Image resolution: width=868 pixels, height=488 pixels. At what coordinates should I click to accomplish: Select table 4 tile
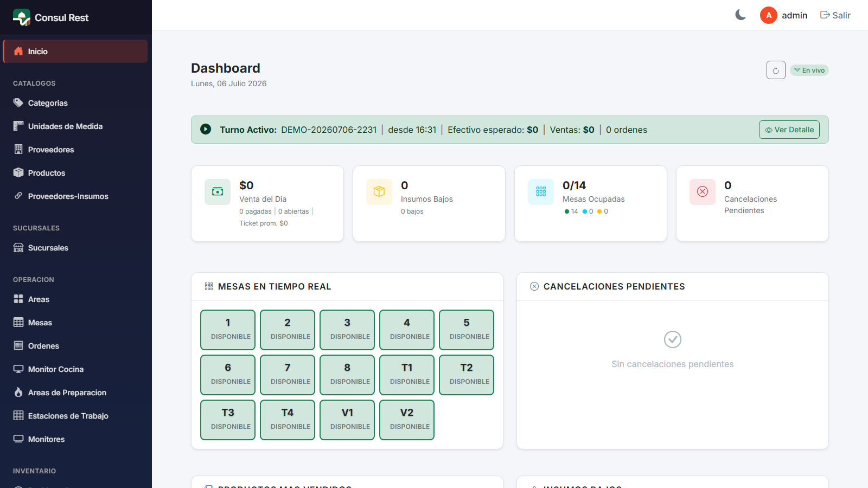[x=407, y=330]
